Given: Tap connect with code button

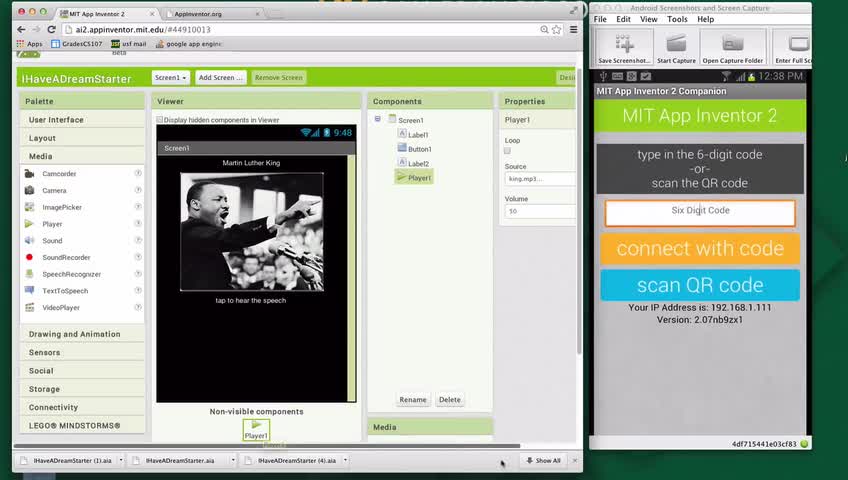Looking at the screenshot, I should (x=700, y=249).
